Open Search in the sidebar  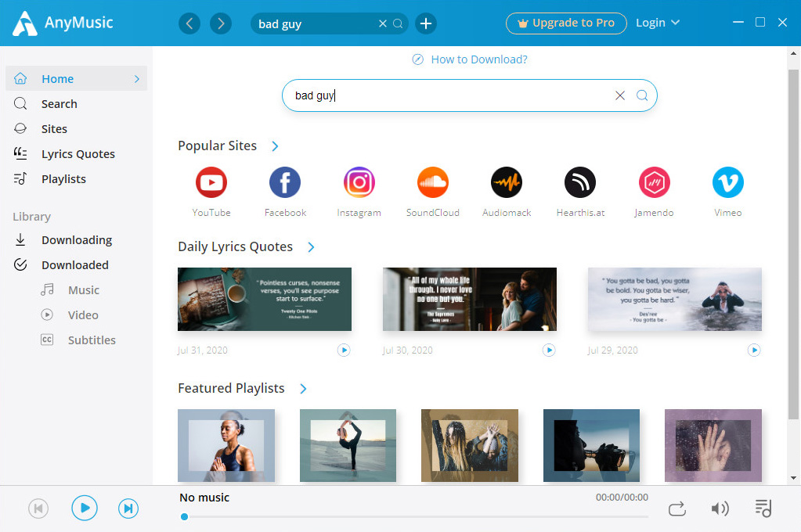[76, 103]
